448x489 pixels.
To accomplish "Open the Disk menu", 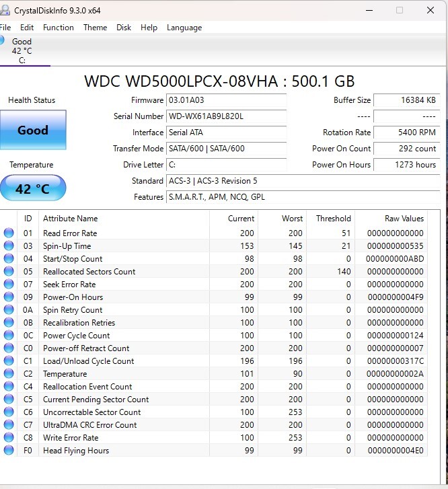I will pos(124,28).
